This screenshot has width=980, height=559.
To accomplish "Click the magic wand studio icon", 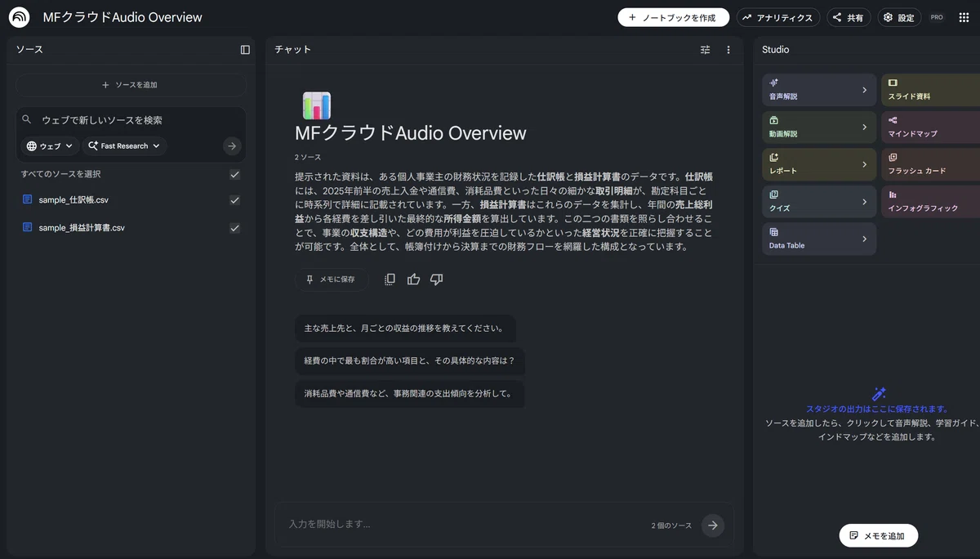I will click(879, 393).
